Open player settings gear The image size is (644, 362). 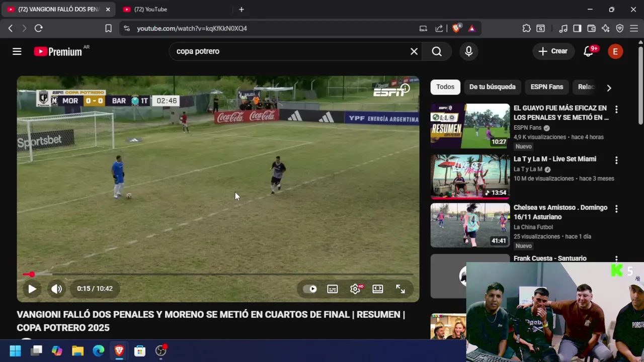click(356, 289)
